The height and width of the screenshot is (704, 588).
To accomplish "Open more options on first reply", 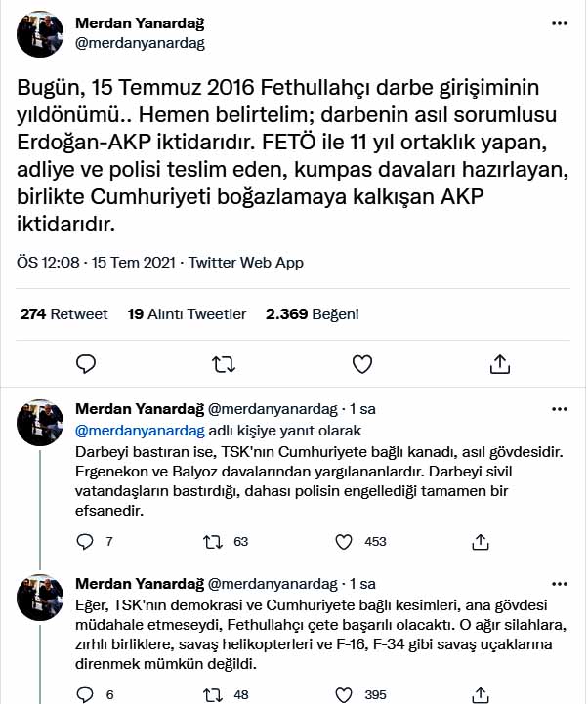I will (x=559, y=408).
